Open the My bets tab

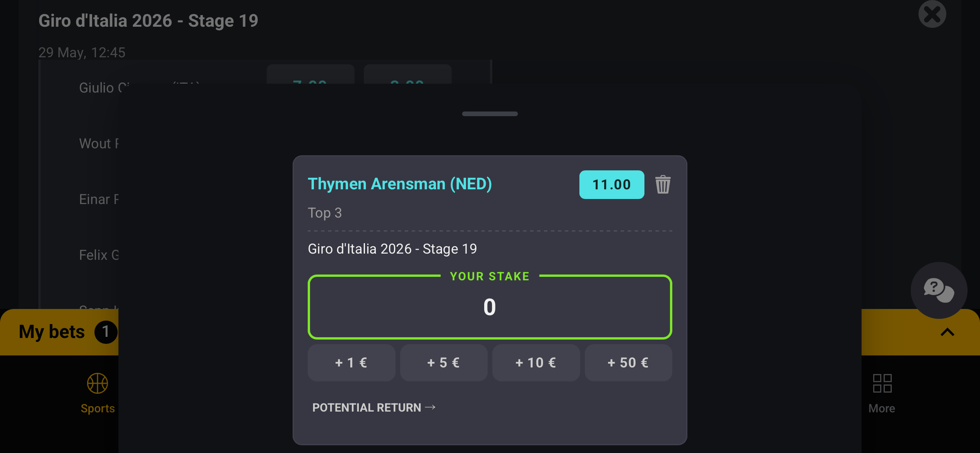(52, 332)
